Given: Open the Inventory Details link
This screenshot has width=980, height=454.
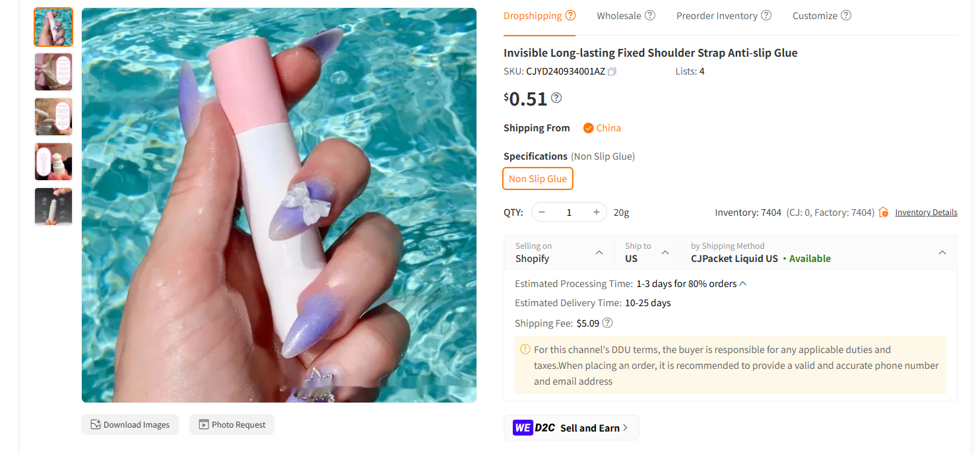Looking at the screenshot, I should click(926, 212).
